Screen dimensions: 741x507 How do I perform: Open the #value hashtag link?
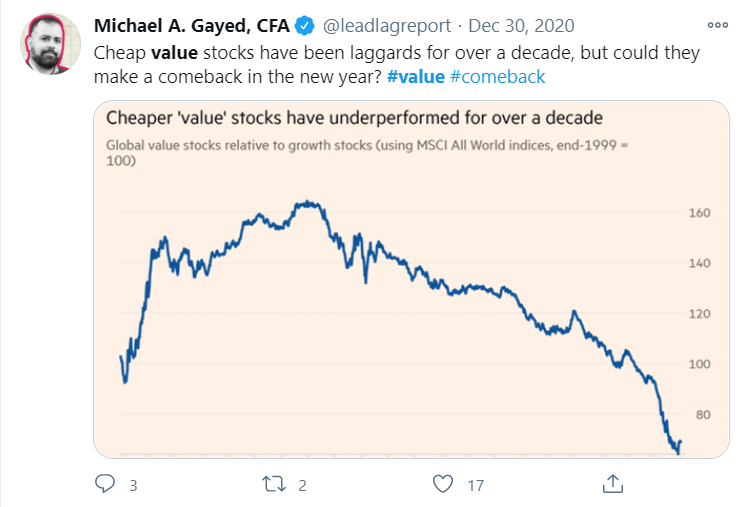416,77
